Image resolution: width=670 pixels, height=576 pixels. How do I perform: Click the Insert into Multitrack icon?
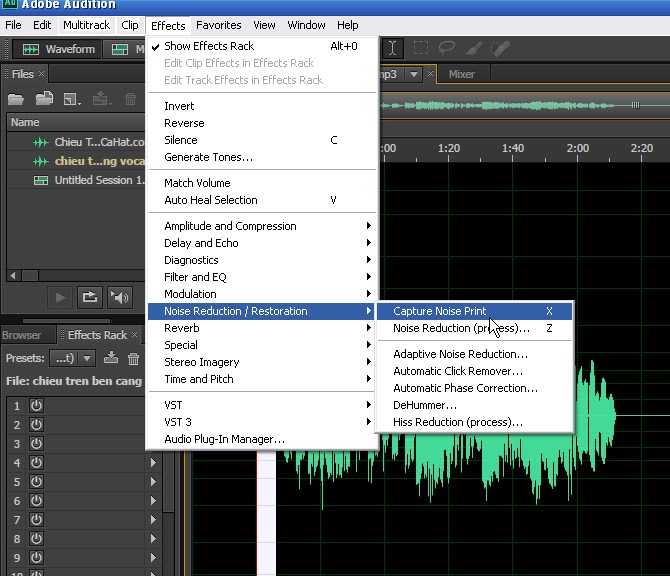point(102,99)
